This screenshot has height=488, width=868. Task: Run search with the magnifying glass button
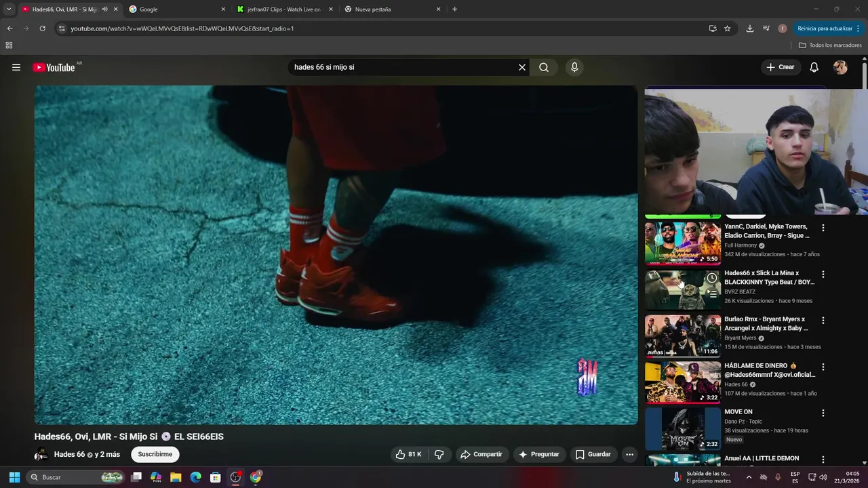(544, 67)
